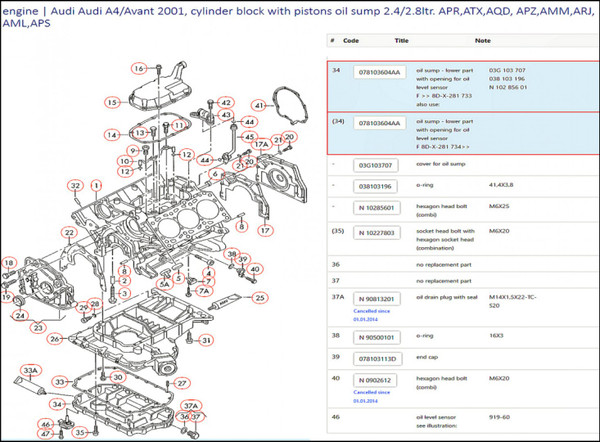The image size is (600, 442).
Task: Click the Code column header
Action: (x=351, y=42)
